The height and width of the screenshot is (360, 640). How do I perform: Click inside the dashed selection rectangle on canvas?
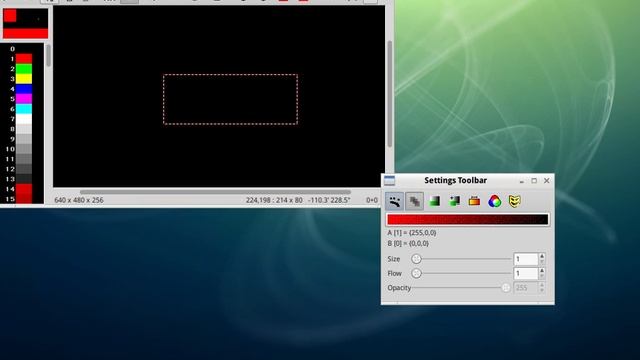coord(230,99)
